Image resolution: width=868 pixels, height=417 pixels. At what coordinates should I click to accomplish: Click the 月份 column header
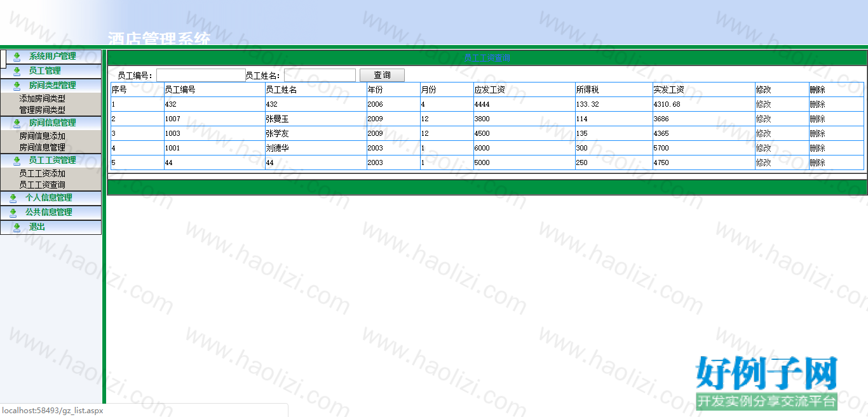pyautogui.click(x=429, y=89)
